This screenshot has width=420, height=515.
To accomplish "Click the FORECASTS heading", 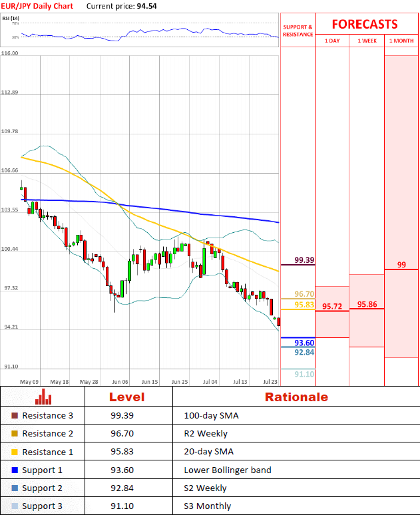I will pyautogui.click(x=364, y=25).
